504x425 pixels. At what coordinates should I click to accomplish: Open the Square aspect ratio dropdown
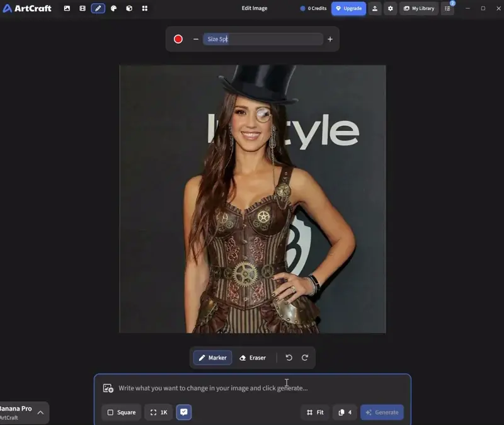122,412
